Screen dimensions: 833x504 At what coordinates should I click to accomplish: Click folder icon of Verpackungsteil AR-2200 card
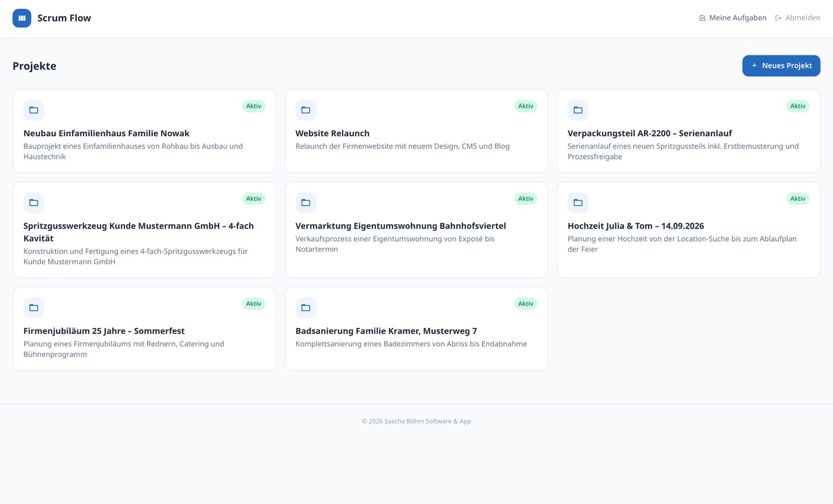coord(578,110)
